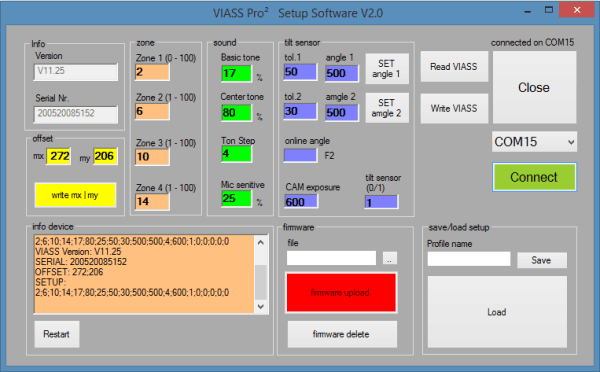Image resolution: width=600 pixels, height=372 pixels.
Task: Select the angle 2 value field
Action: pyautogui.click(x=342, y=113)
